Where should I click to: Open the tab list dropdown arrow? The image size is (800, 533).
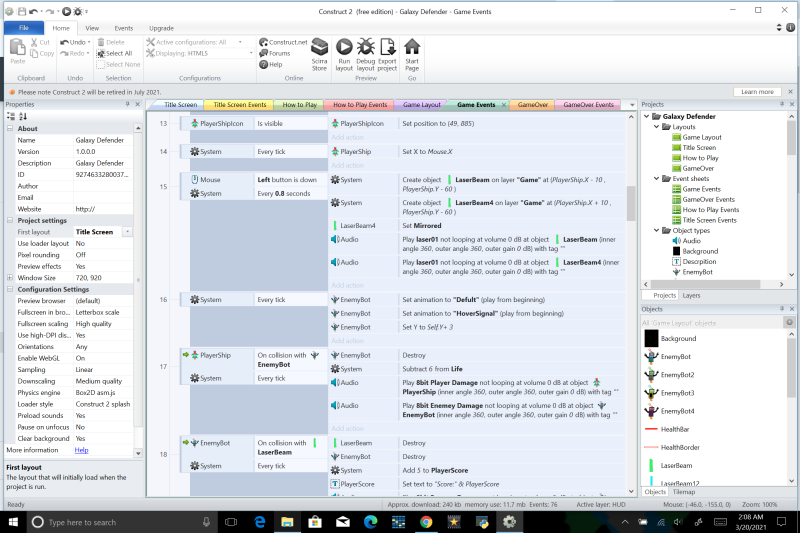pyautogui.click(x=632, y=105)
